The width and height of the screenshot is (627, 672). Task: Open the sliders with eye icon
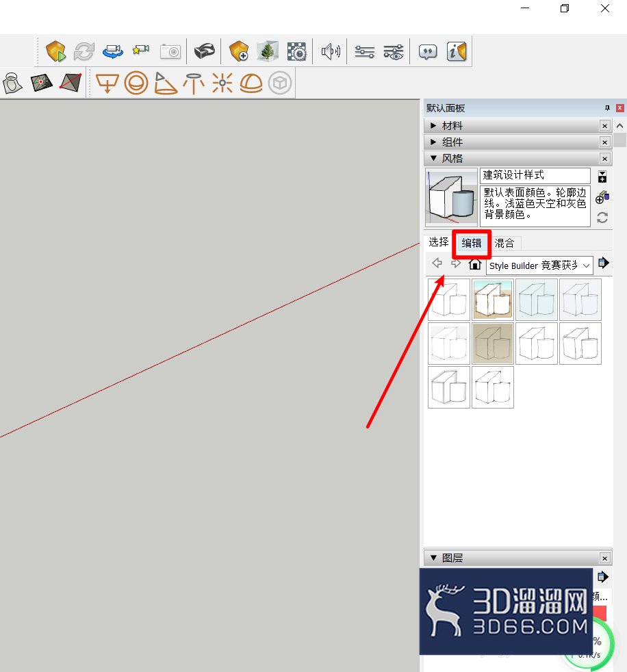[394, 52]
